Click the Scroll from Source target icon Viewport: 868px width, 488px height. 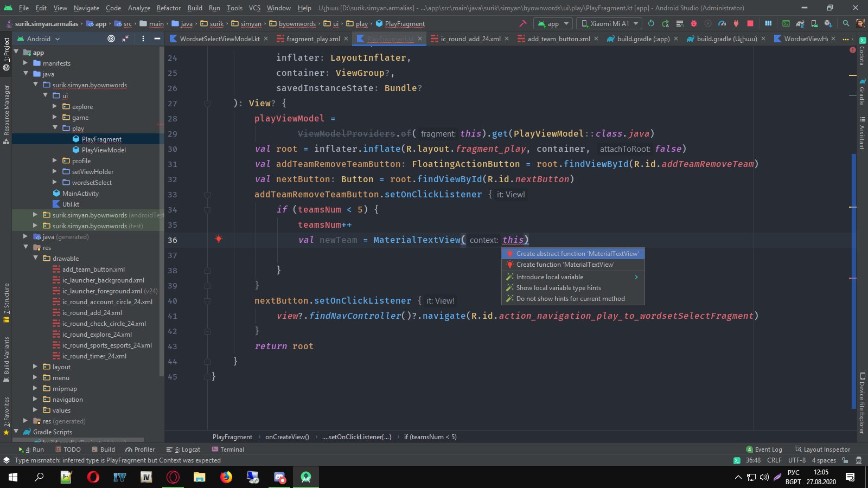[111, 38]
